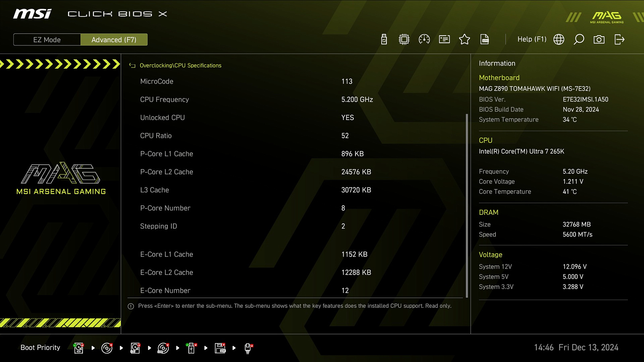Go back using the breadcrumb back arrow
The width and height of the screenshot is (644, 362).
point(132,66)
